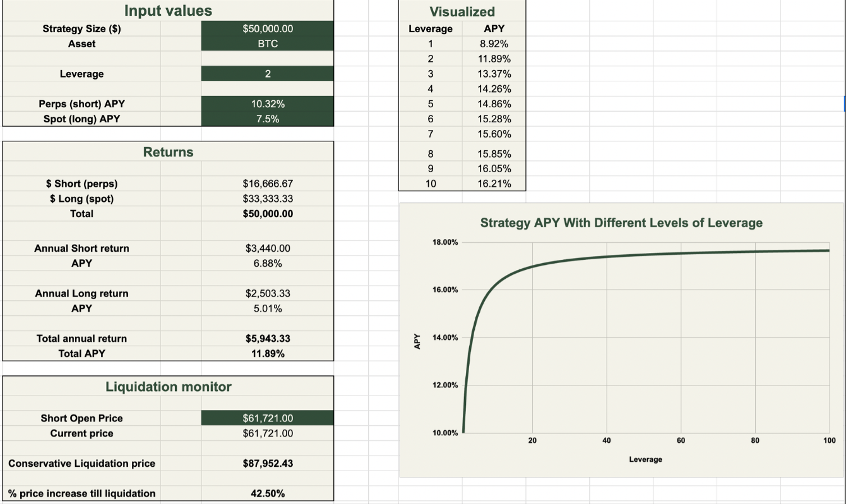Click the Perps (short) APY label

click(81, 103)
